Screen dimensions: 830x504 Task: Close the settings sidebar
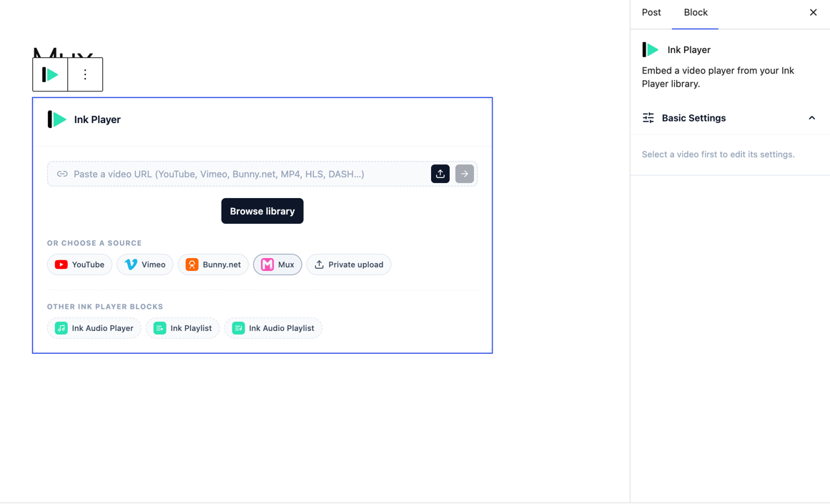813,12
